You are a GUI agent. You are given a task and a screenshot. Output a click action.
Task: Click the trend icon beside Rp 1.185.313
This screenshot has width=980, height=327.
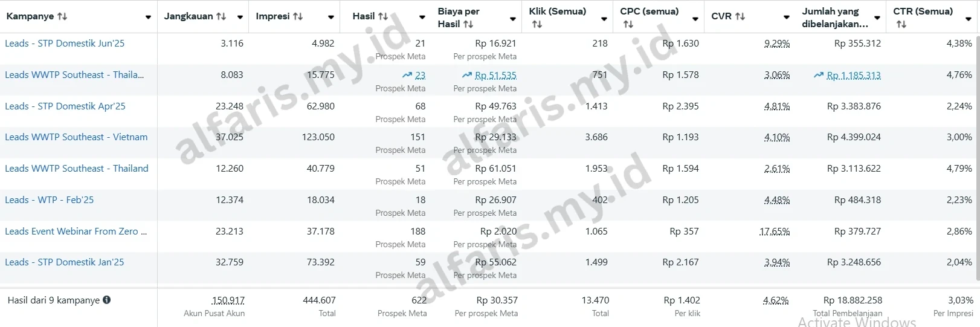coord(819,76)
